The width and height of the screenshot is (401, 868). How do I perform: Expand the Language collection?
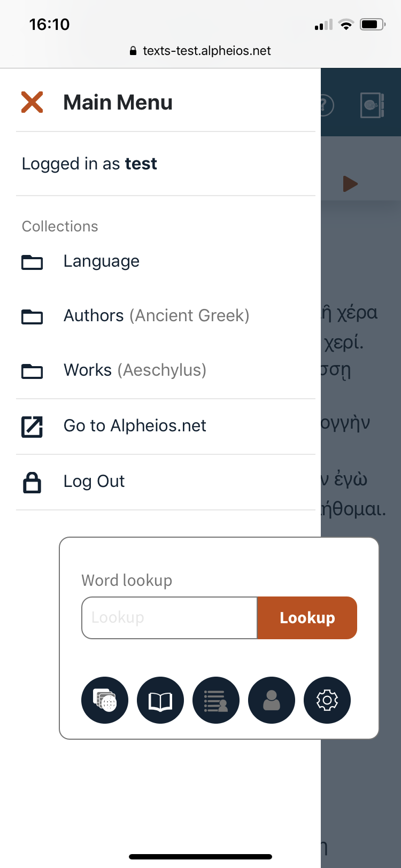click(101, 261)
